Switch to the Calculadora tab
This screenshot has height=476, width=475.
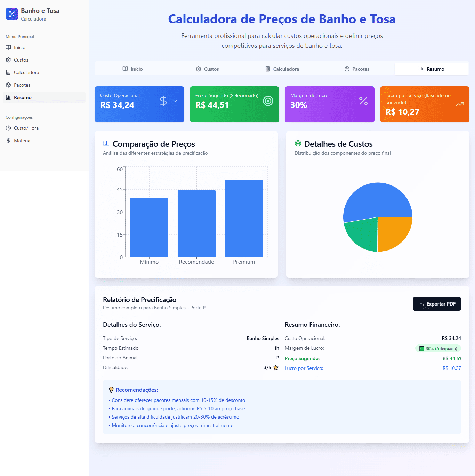(x=282, y=69)
